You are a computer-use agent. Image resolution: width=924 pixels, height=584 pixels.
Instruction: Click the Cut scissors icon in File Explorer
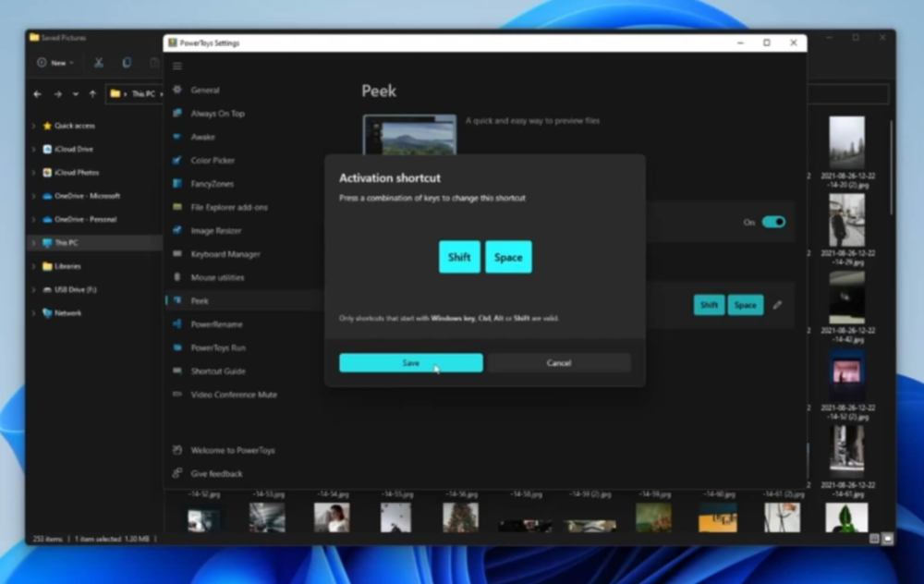(99, 63)
